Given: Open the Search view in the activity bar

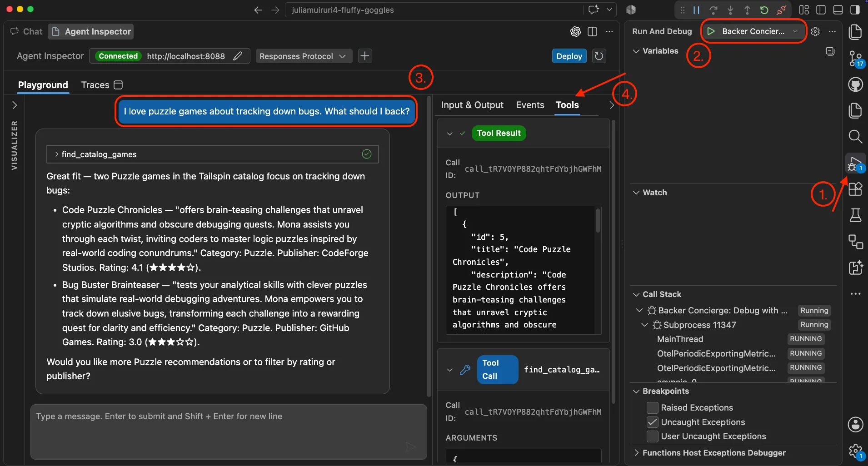Looking at the screenshot, I should pos(855,136).
